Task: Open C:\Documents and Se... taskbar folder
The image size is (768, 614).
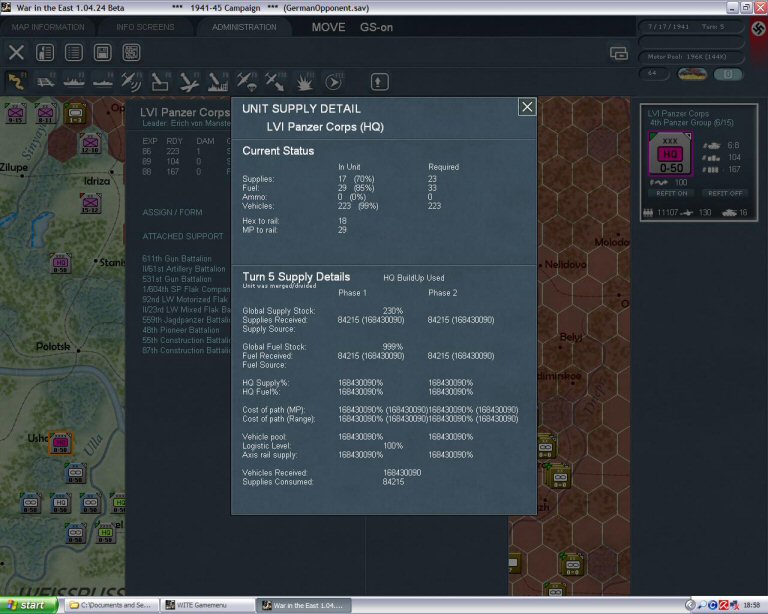Action: pos(112,605)
